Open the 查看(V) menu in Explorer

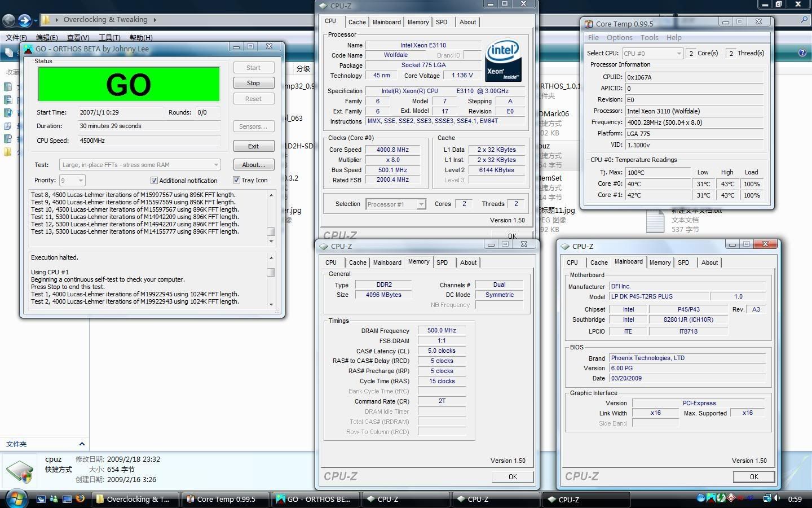(x=78, y=38)
